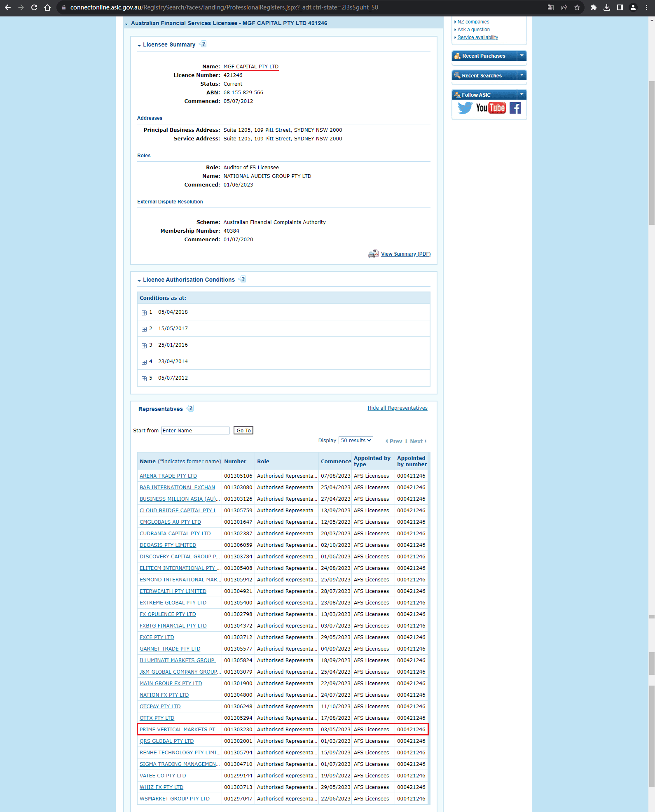Go back with the browser back arrow
655x812 pixels.
8,7
